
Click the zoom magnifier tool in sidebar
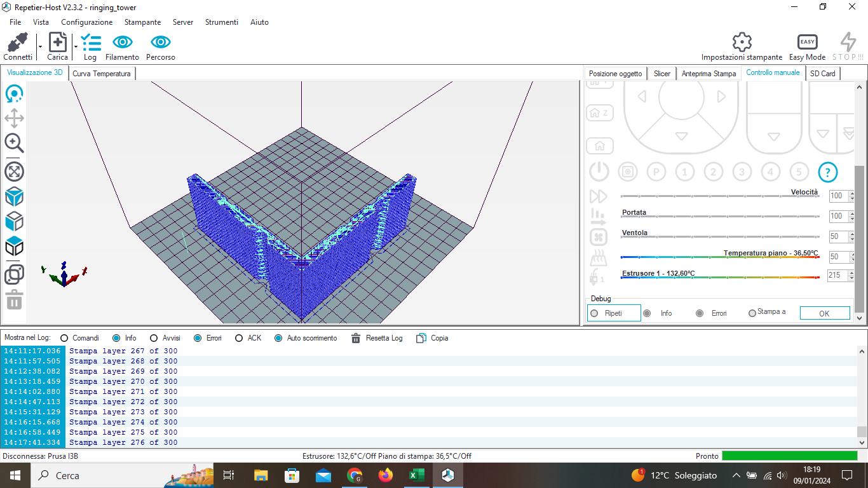[14, 143]
